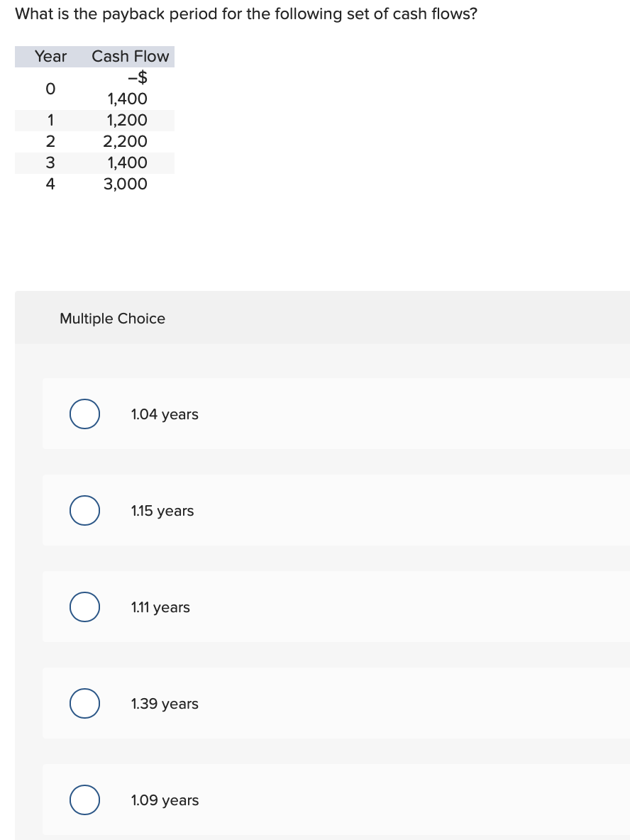Click the payback period question text
This screenshot has width=630, height=840.
coord(245,13)
